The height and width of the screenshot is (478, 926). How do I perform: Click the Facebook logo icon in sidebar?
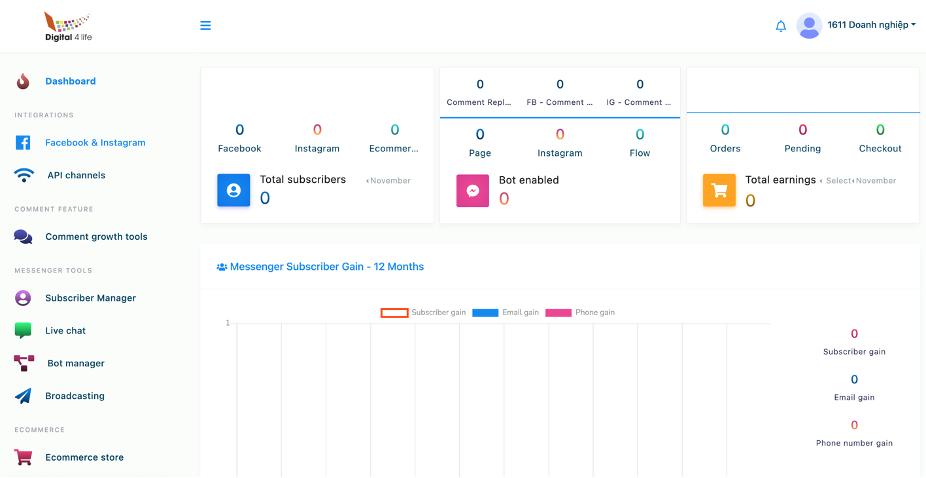pos(23,143)
